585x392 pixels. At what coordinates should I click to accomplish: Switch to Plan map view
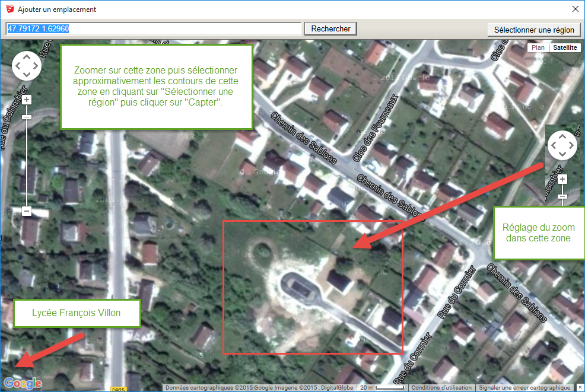point(538,48)
